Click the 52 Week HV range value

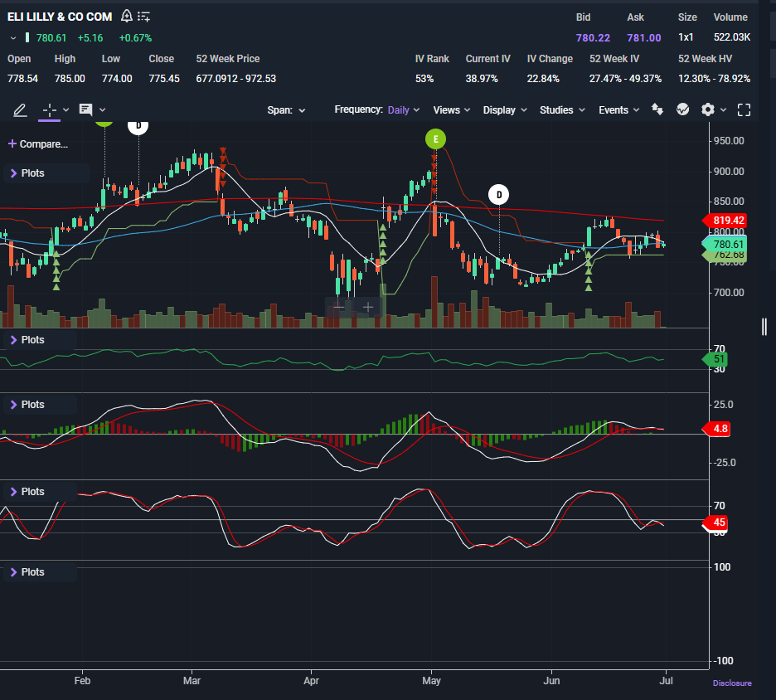[714, 79]
